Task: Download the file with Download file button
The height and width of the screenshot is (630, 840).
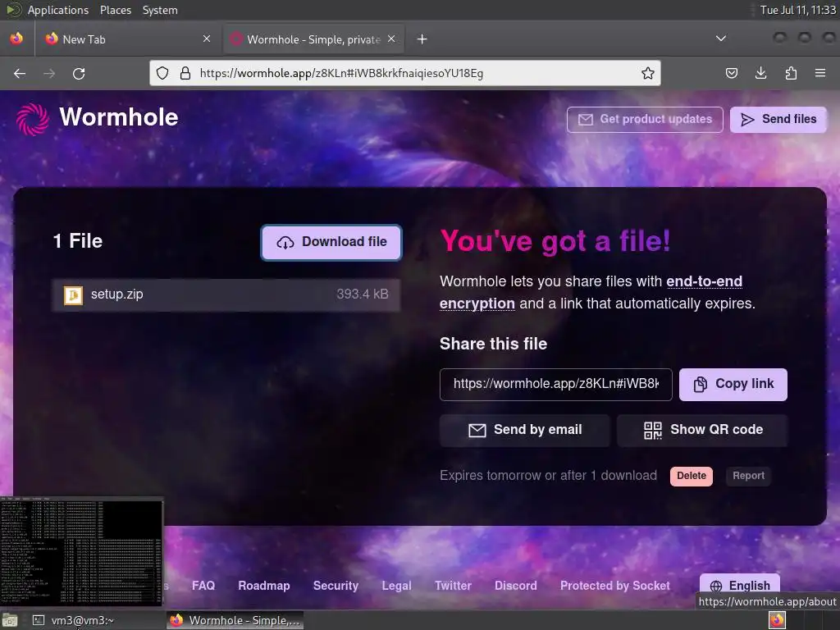Action: (x=331, y=242)
